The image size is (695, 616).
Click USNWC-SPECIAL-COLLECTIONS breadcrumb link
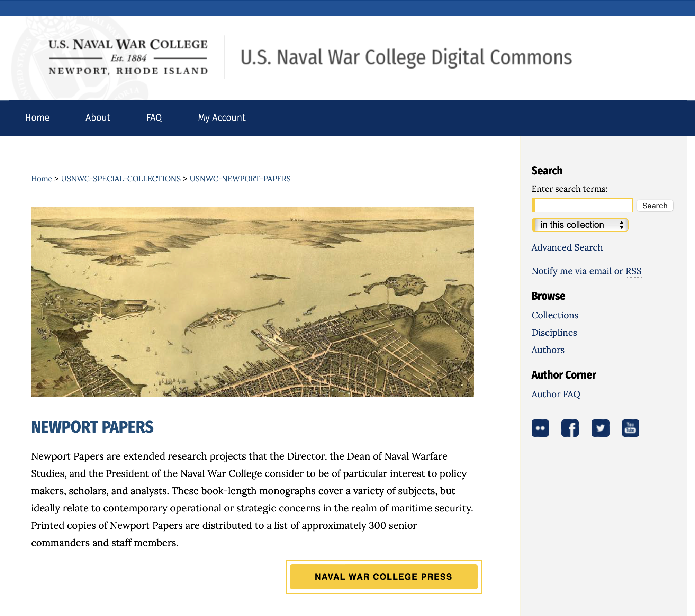pyautogui.click(x=121, y=179)
